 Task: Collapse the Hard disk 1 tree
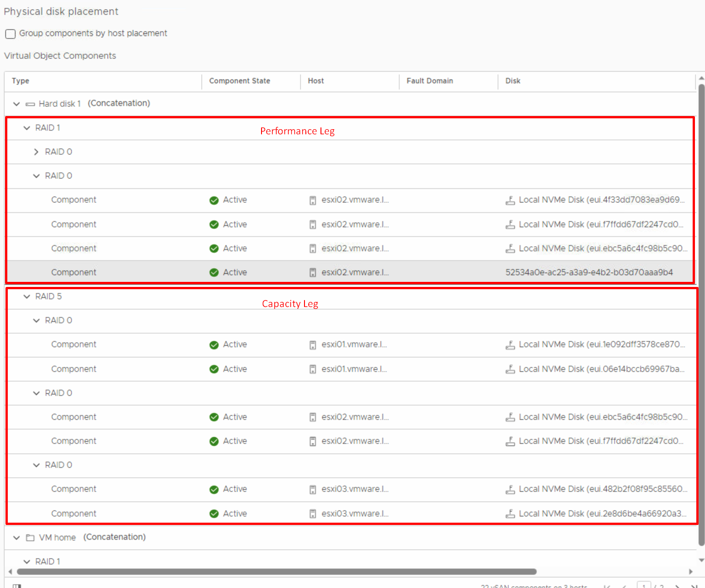[x=16, y=104]
